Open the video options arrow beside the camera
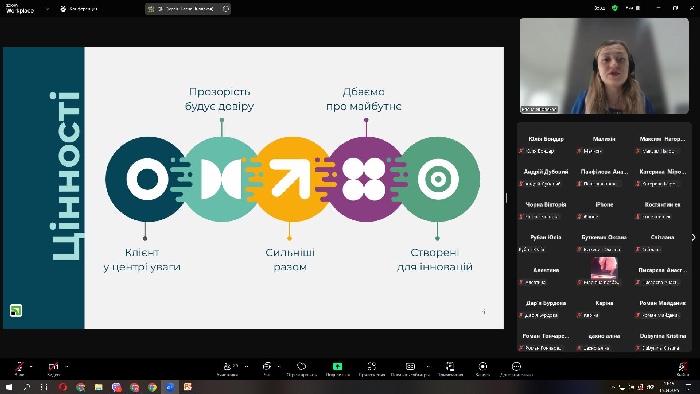The image size is (700, 394). pos(67,366)
